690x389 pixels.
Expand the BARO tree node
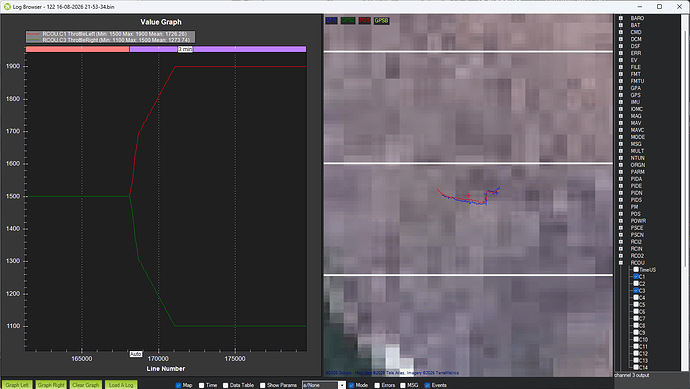pos(621,18)
